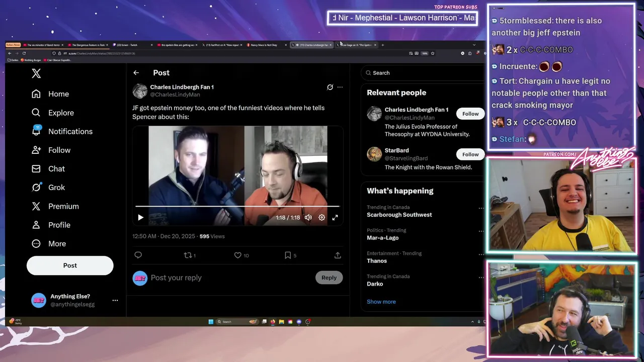Expand the More sidebar menu
The height and width of the screenshot is (362, 644).
click(49, 243)
